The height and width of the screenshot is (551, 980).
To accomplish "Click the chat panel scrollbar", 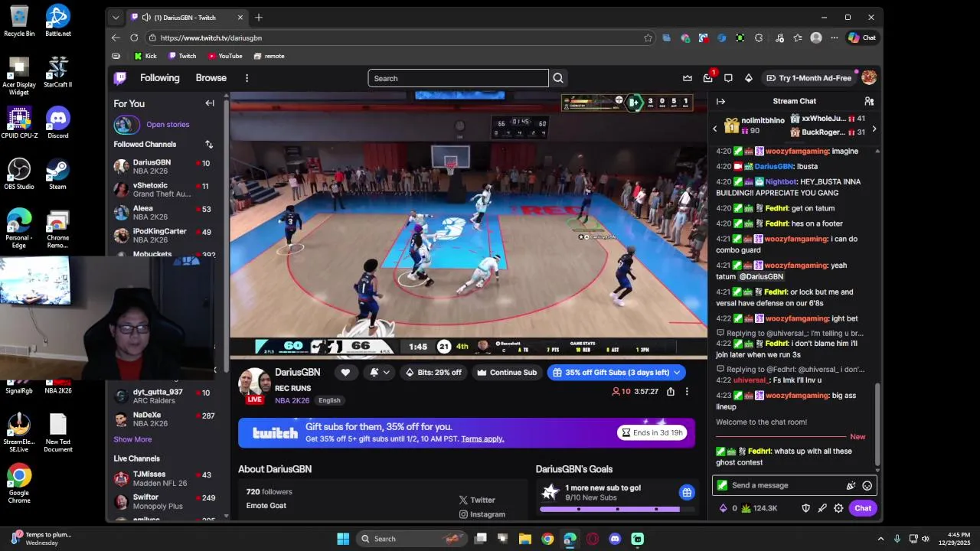I will tap(877, 423).
